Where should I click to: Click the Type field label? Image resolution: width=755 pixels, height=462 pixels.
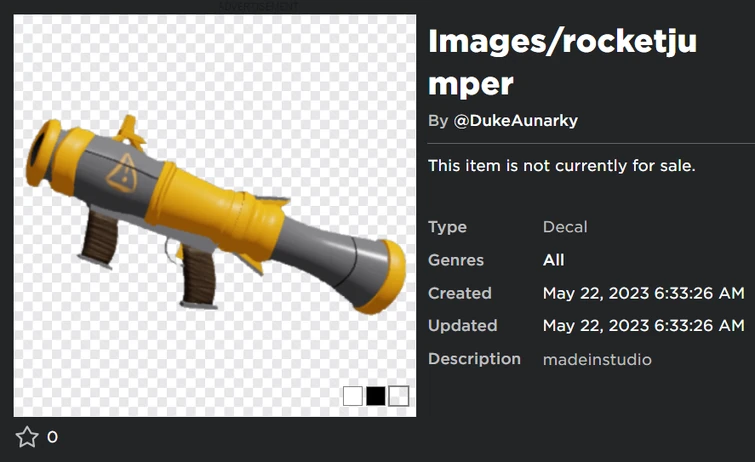(447, 227)
